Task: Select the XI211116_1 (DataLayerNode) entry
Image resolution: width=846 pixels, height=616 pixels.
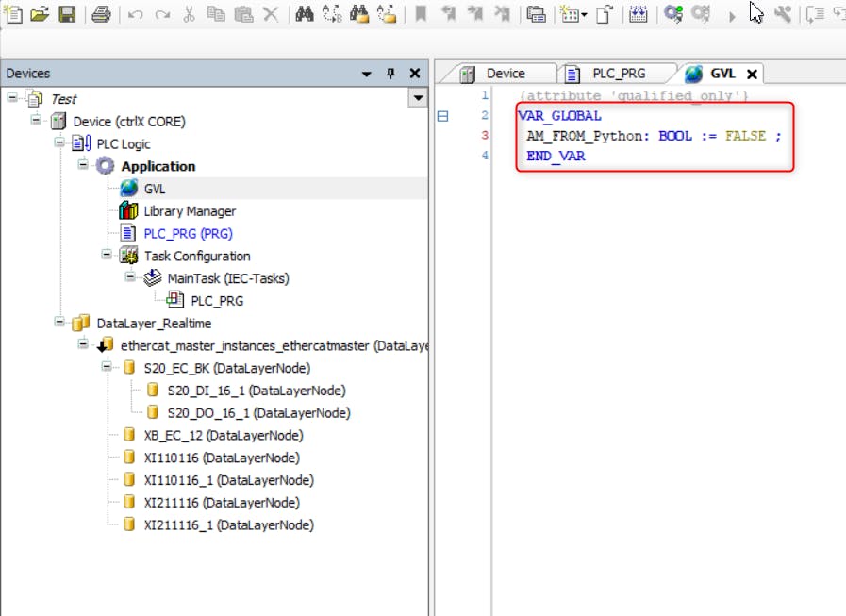Action: tap(229, 524)
